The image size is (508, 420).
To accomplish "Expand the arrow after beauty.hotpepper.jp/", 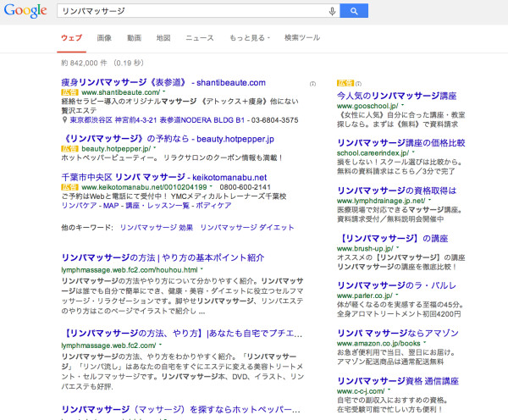I will [x=155, y=148].
